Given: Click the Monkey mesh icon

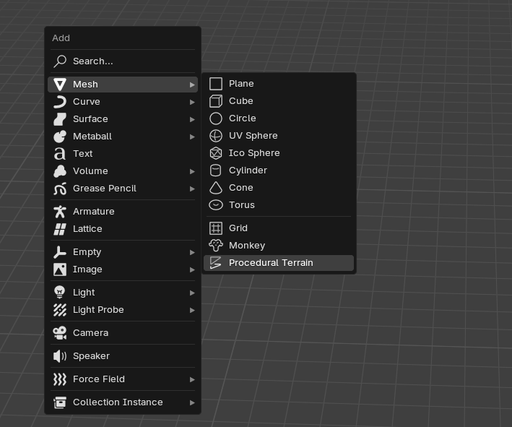Looking at the screenshot, I should pyautogui.click(x=216, y=246).
